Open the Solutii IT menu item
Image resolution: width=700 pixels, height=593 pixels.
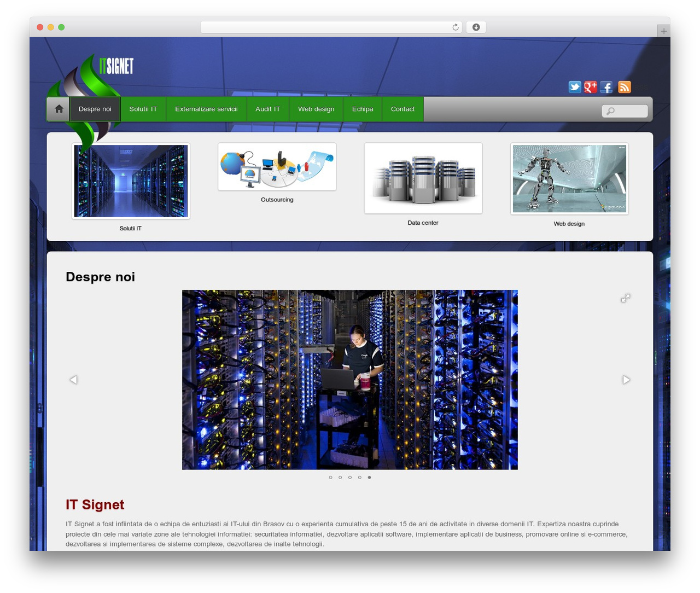143,109
